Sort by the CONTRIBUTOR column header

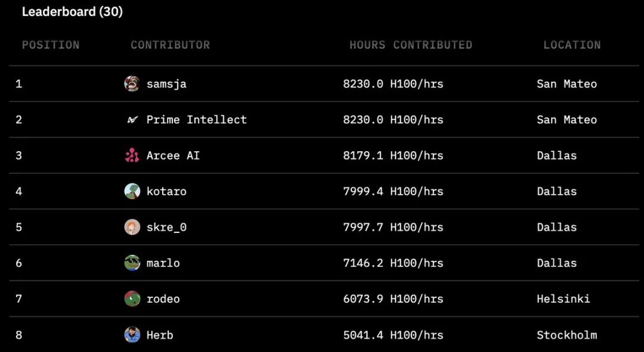click(x=170, y=45)
